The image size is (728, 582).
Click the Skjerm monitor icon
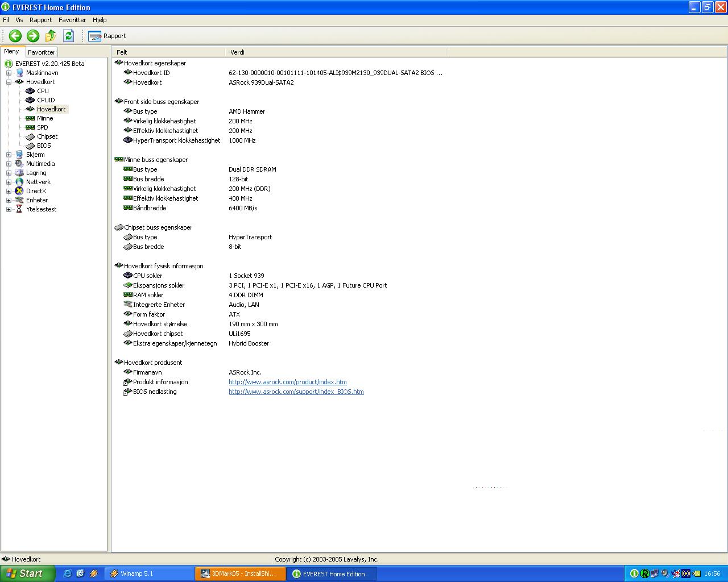click(19, 155)
